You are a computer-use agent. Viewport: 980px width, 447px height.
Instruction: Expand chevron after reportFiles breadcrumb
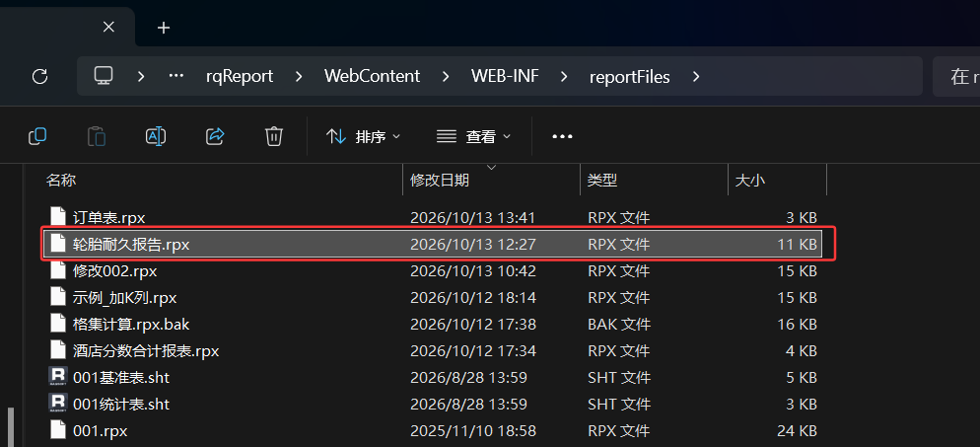pyautogui.click(x=696, y=76)
